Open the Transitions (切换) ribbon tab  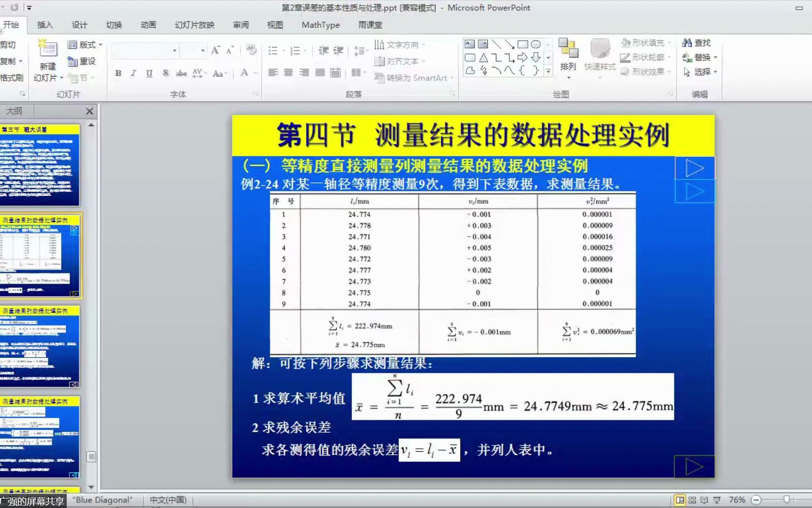pos(114,25)
